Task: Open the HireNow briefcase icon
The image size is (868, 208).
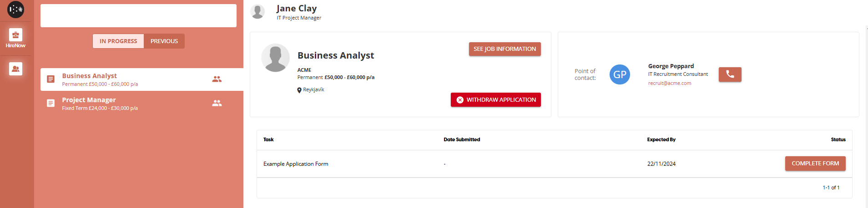Action: click(15, 35)
